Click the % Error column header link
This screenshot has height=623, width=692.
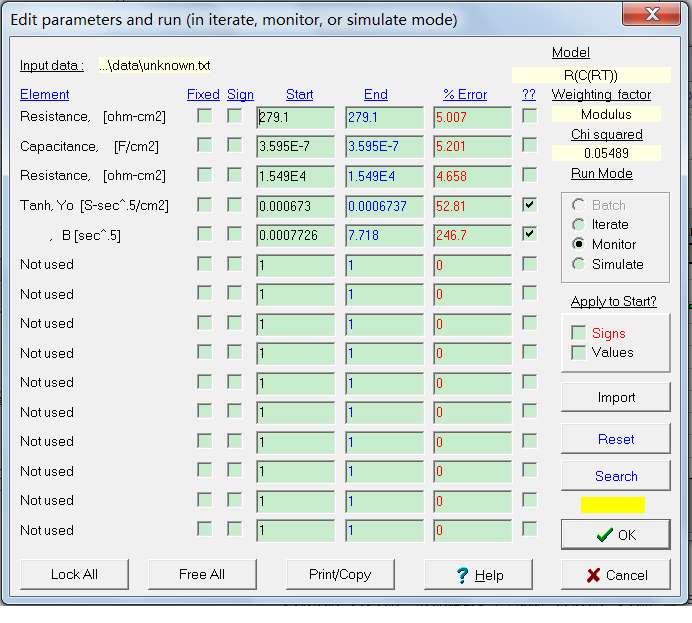(465, 94)
